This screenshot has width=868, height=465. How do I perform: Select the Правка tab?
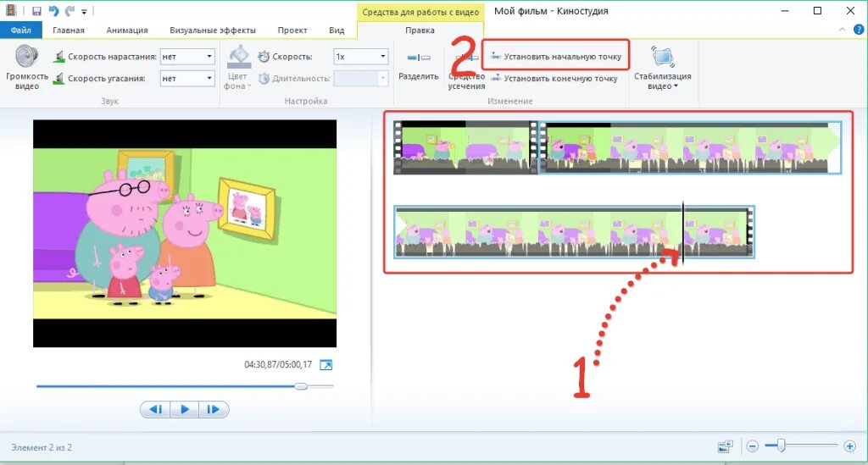tap(420, 30)
